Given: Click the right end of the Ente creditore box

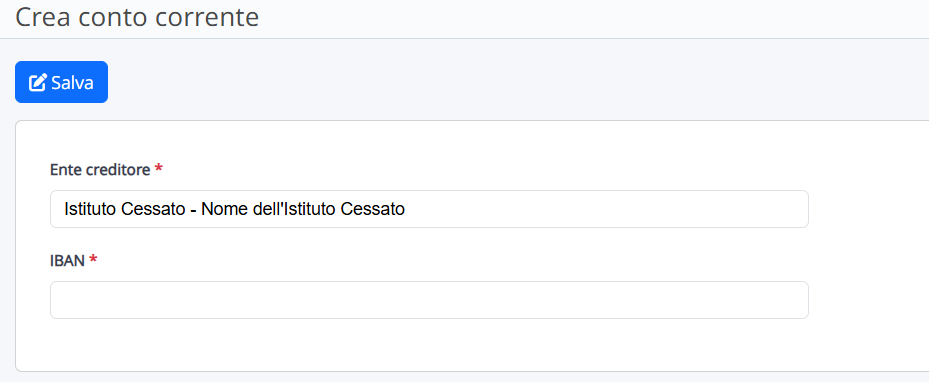Looking at the screenshot, I should [794, 208].
